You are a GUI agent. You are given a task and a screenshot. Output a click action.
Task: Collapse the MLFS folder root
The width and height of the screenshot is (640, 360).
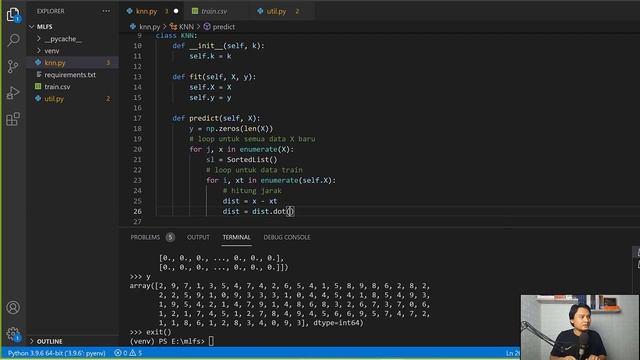coord(32,27)
